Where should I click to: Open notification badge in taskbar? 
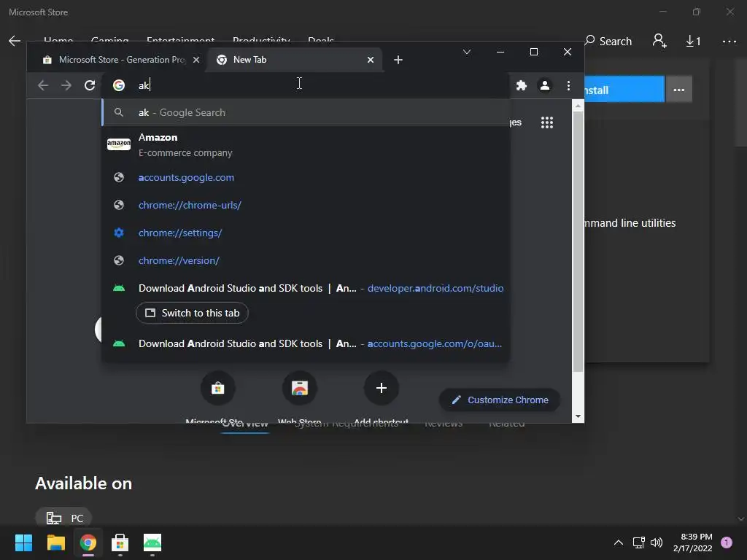(727, 542)
